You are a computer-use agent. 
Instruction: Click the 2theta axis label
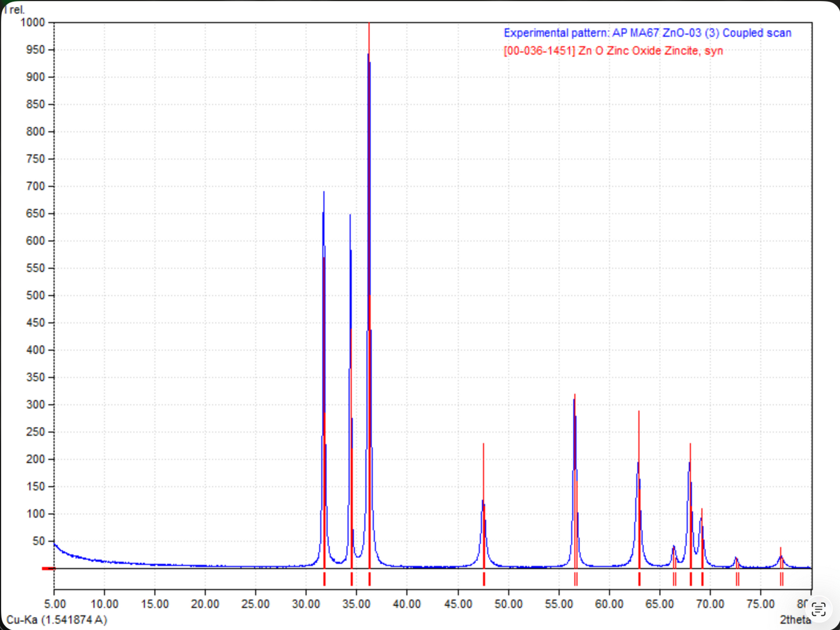pyautogui.click(x=795, y=620)
